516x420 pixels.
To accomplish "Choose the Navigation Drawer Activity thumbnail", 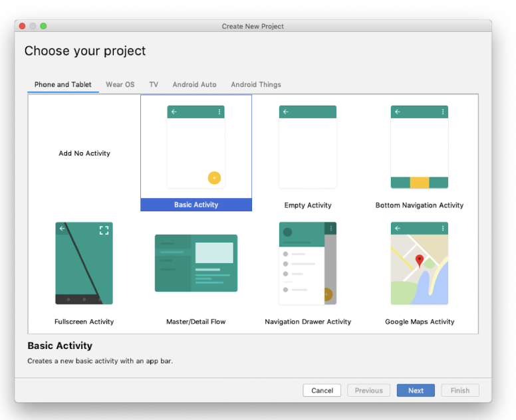I will (308, 263).
